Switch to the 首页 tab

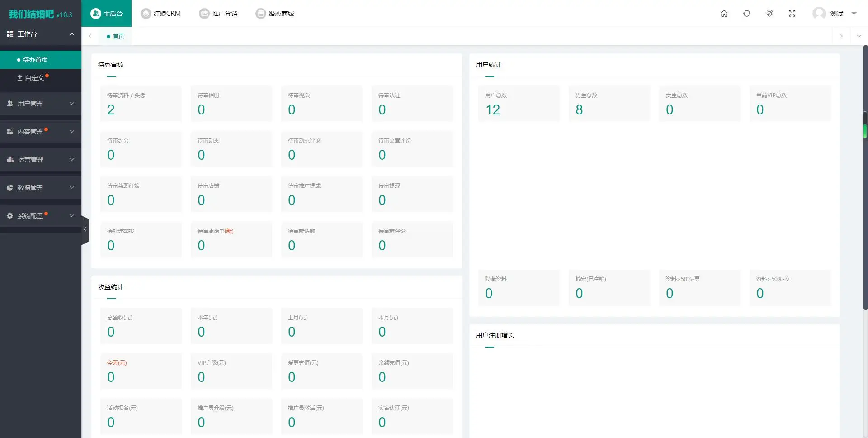[x=116, y=36]
